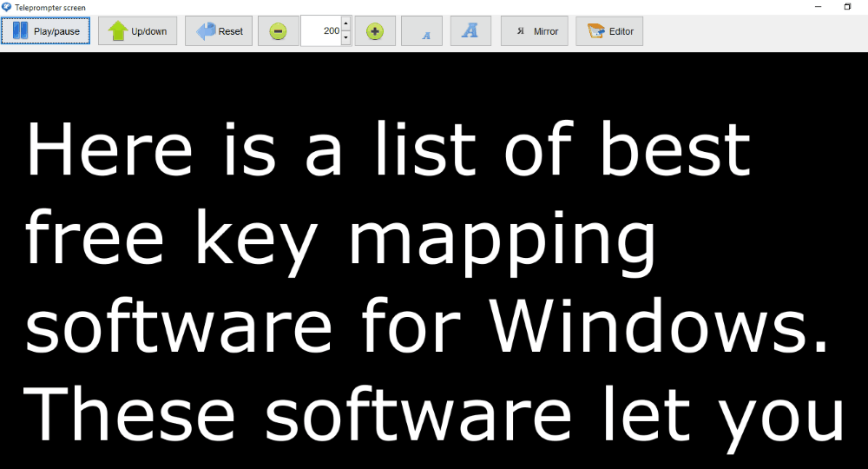The height and width of the screenshot is (469, 868).
Task: Enlarge text with the large A icon
Action: [470, 31]
